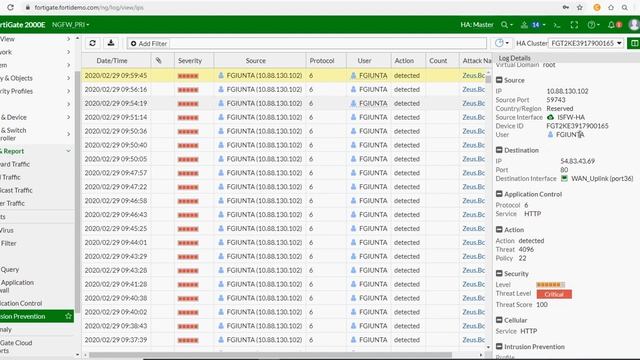Screen dimensions: 640x360
Task: Click the WAN_Uplink destination interface icon
Action: (564, 178)
